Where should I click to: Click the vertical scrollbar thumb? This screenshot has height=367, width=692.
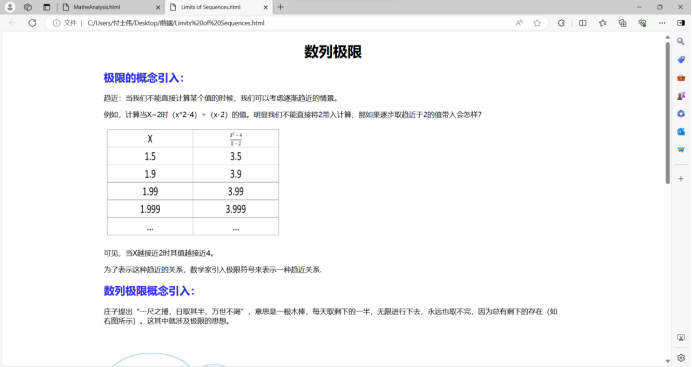668,113
